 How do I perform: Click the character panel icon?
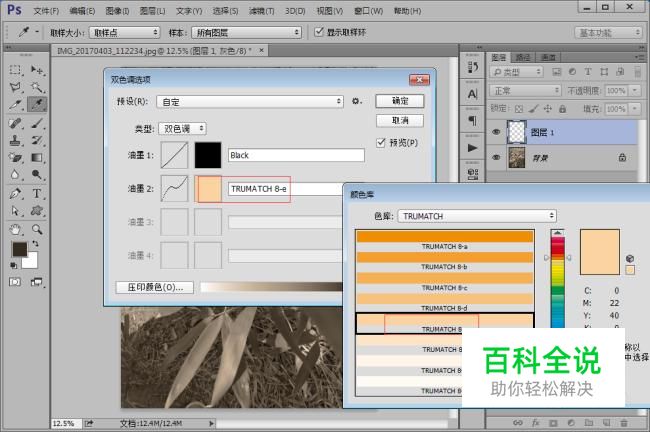(x=472, y=94)
